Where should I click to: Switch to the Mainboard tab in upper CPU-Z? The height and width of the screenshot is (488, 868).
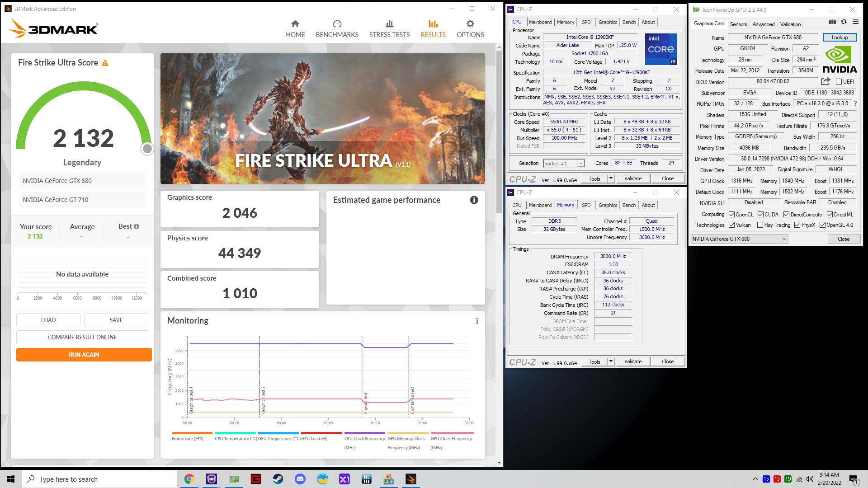(x=540, y=22)
